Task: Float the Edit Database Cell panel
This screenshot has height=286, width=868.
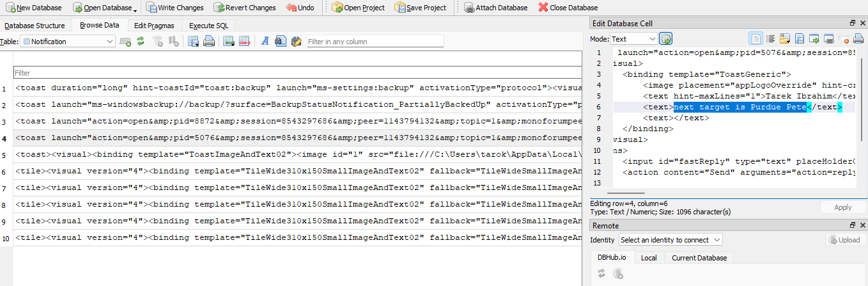Action: tap(853, 23)
